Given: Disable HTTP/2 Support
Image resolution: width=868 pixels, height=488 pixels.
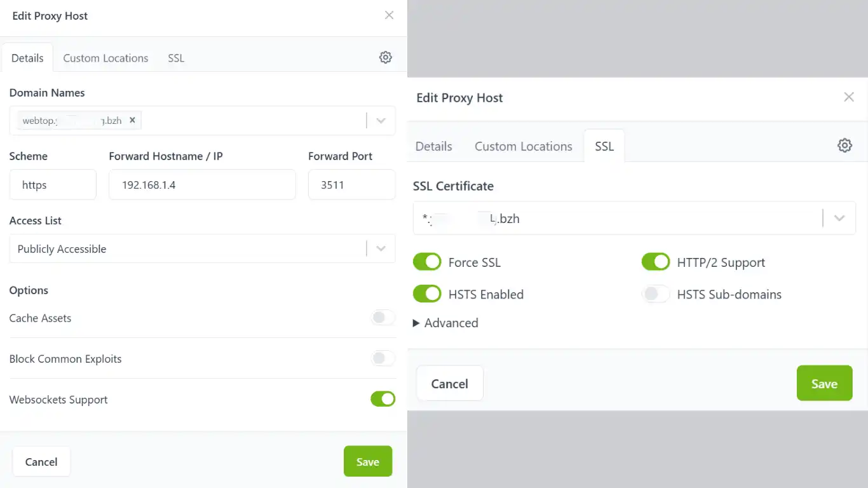Looking at the screenshot, I should (x=656, y=262).
